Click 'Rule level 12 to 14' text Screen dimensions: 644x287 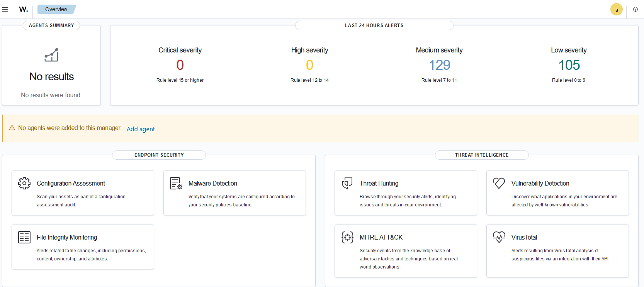(x=309, y=80)
